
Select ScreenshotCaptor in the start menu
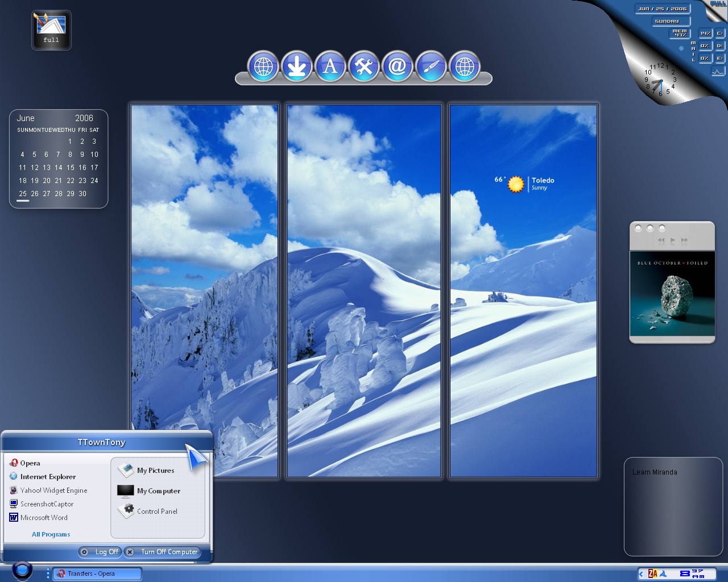pyautogui.click(x=42, y=504)
